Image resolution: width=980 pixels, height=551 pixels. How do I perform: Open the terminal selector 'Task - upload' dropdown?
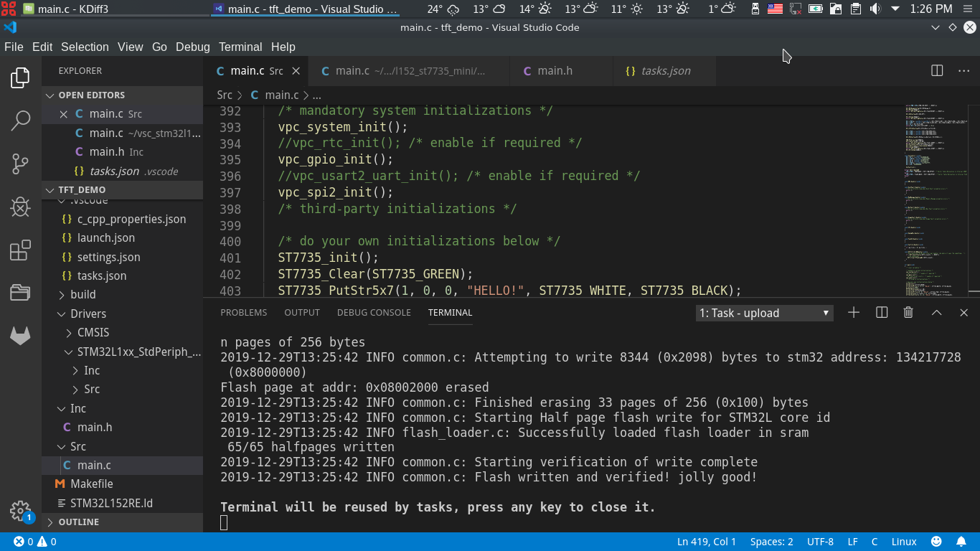pyautogui.click(x=764, y=313)
